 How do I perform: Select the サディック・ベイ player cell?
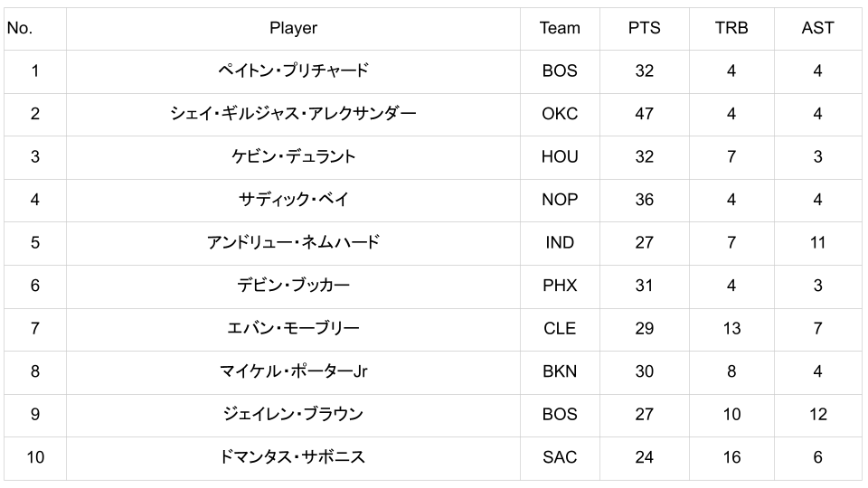pyautogui.click(x=293, y=200)
